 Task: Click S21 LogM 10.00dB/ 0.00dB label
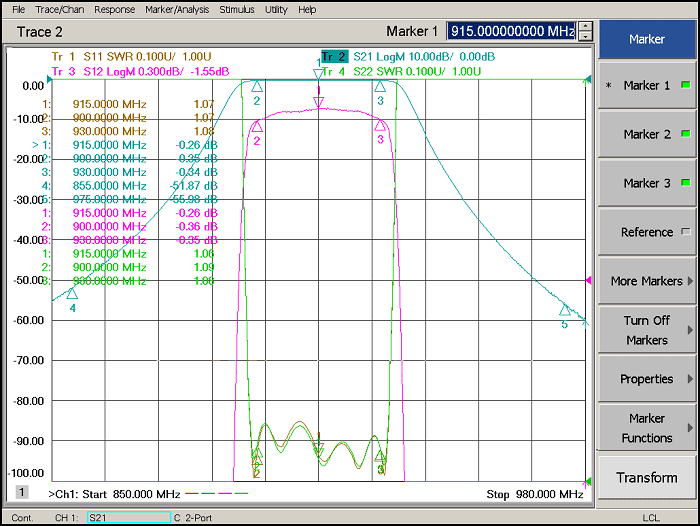tap(424, 57)
